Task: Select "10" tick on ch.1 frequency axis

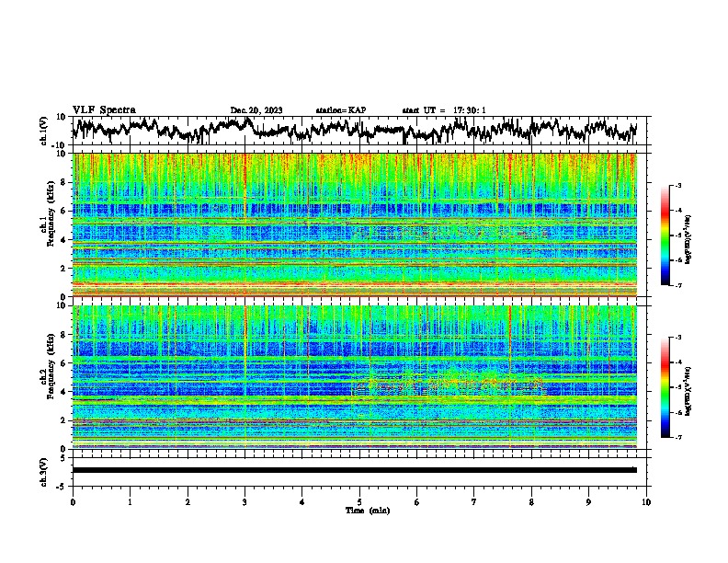Action: [x=62, y=155]
